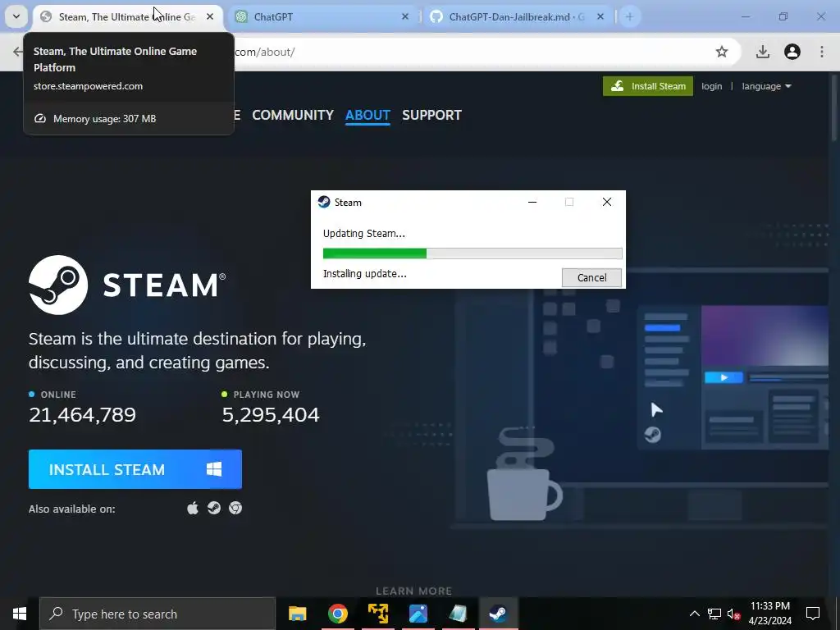Click the login link
This screenshot has width=840, height=630.
(711, 86)
